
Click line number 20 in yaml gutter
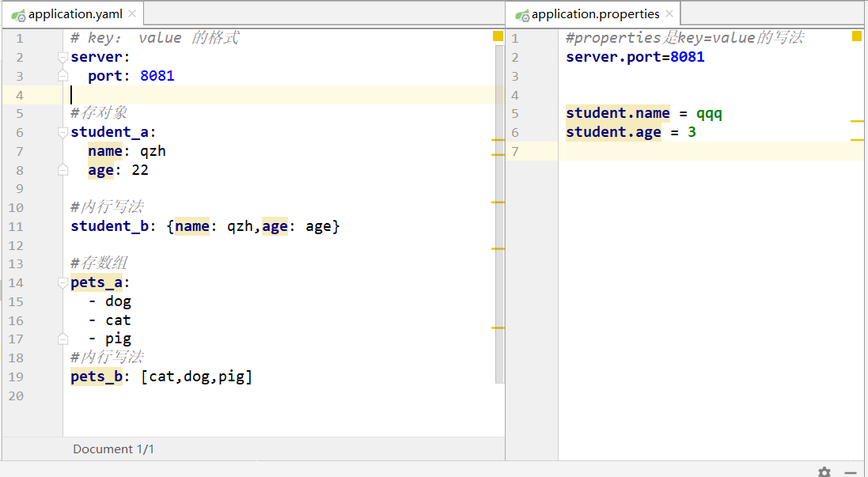[x=16, y=396]
